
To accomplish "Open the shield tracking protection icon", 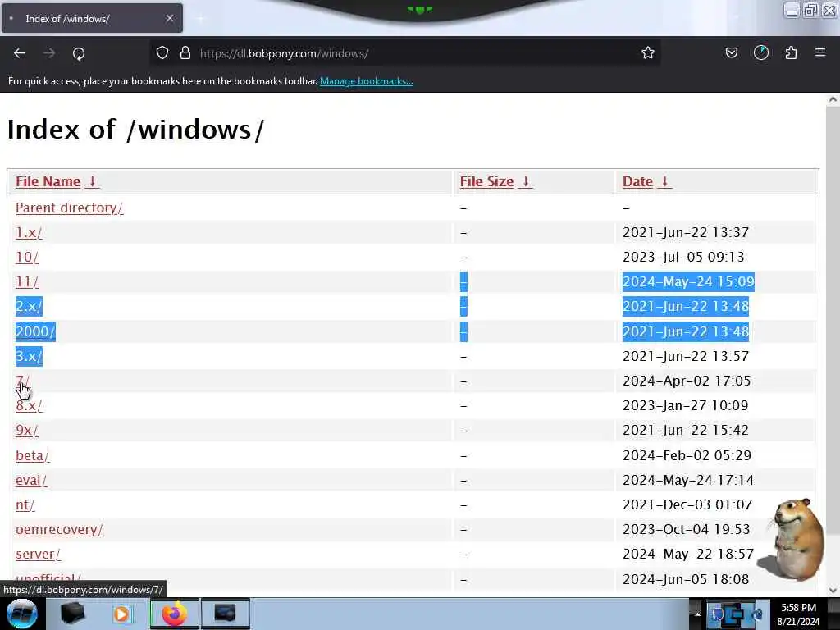I will click(x=162, y=53).
